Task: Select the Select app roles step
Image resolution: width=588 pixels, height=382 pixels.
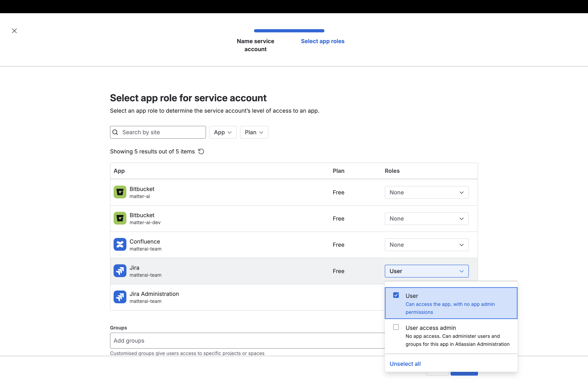Action: point(323,41)
